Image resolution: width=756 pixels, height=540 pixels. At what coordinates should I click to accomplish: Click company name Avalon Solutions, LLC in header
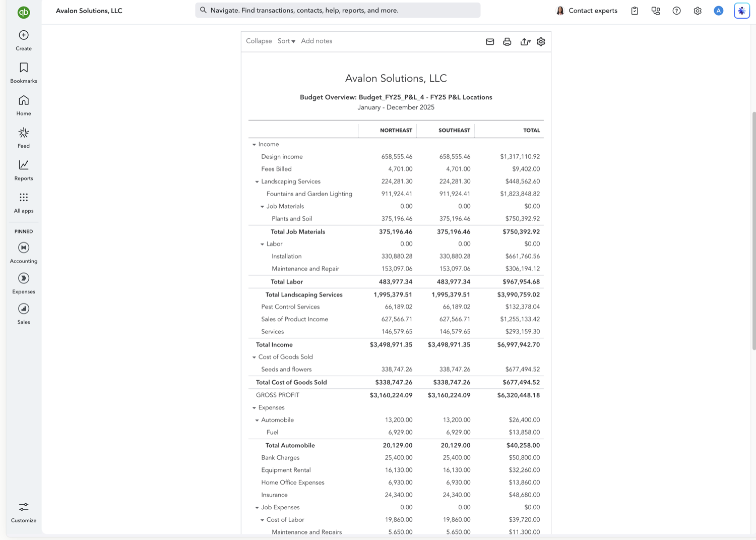point(89,11)
